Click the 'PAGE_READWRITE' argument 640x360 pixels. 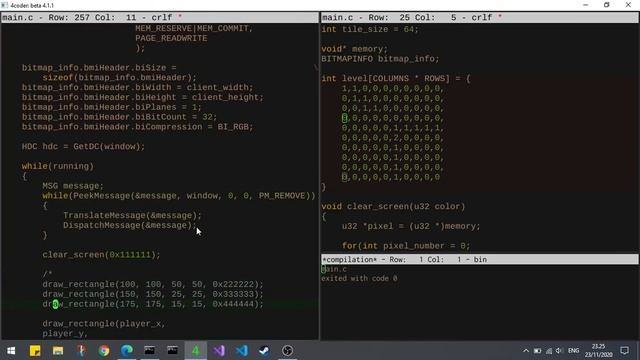click(x=171, y=38)
